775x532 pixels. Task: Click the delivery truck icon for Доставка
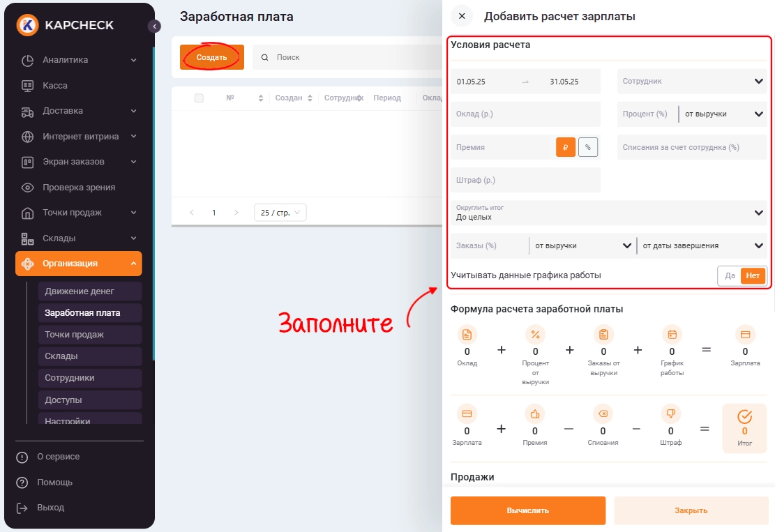coord(28,111)
